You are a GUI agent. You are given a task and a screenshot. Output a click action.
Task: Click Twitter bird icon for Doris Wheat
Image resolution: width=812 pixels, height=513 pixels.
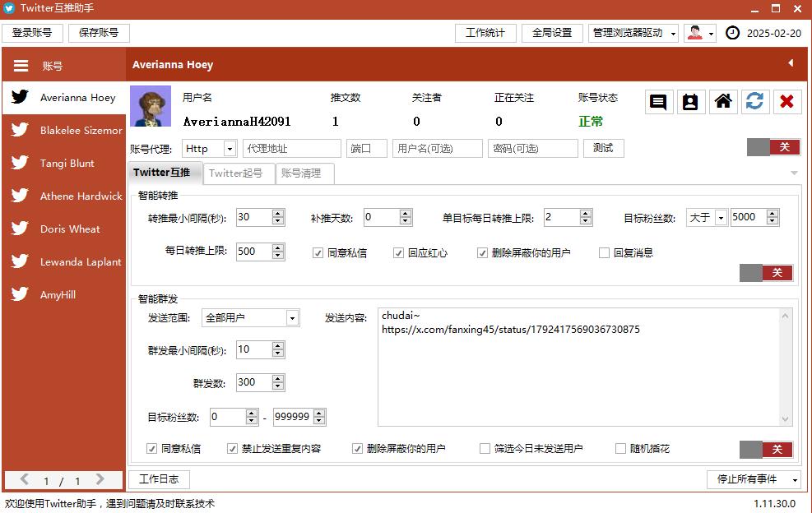(20, 229)
